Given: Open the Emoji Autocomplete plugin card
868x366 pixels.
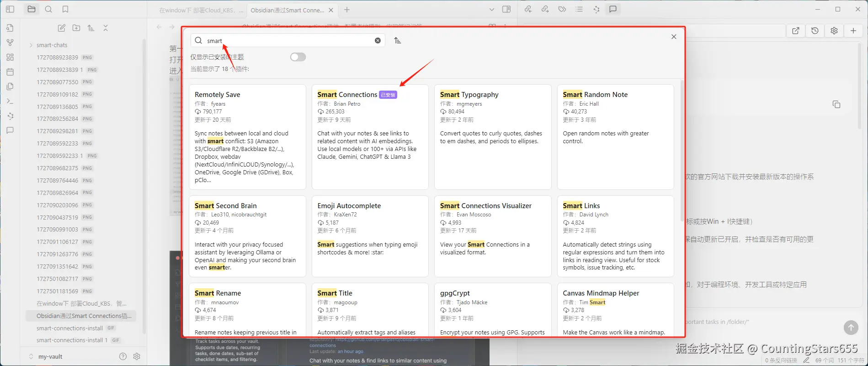Looking at the screenshot, I should [370, 236].
